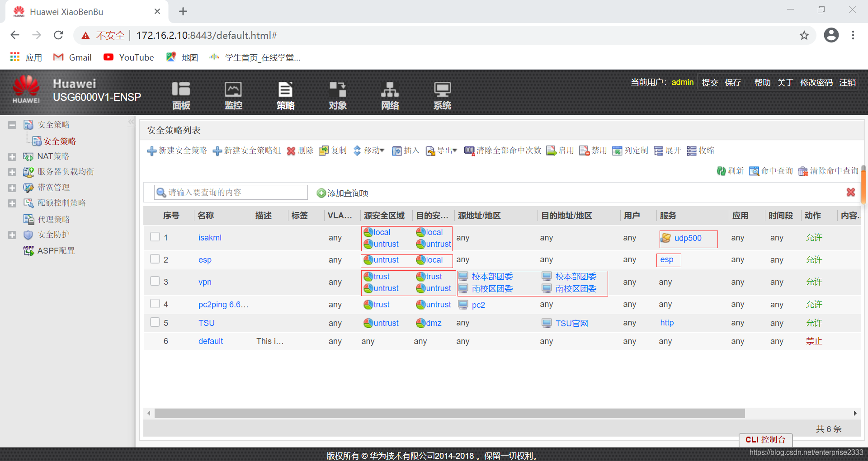868x461 pixels.
Task: Open ASPF配置 in the sidebar
Action: (49, 251)
